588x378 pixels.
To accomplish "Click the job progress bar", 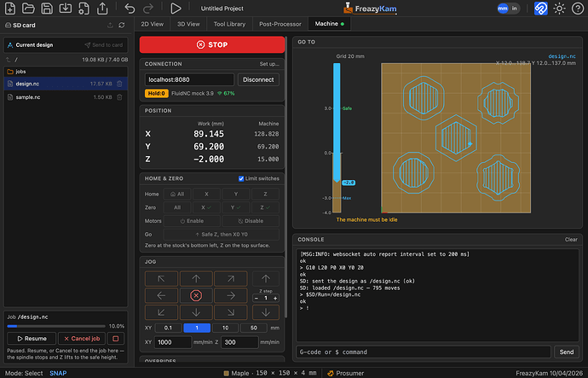I will point(56,326).
